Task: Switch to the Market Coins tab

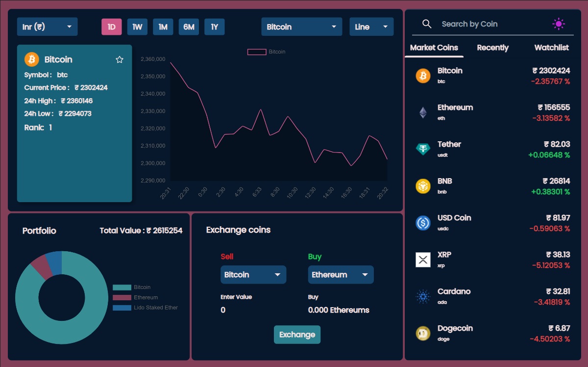Action: (434, 48)
